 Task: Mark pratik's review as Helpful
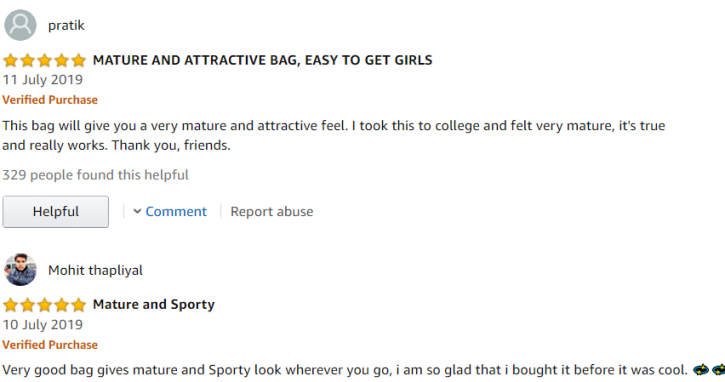(55, 211)
